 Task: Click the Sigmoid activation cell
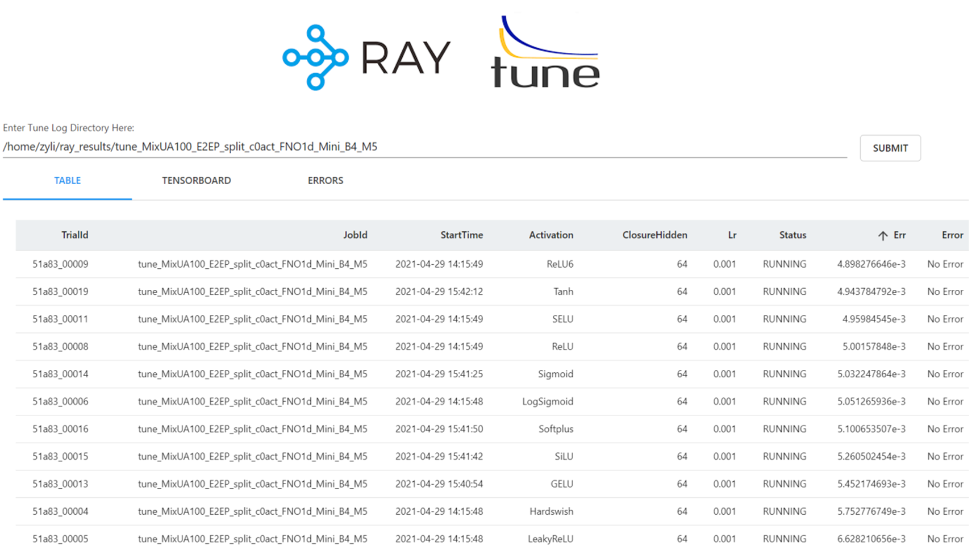tap(556, 374)
